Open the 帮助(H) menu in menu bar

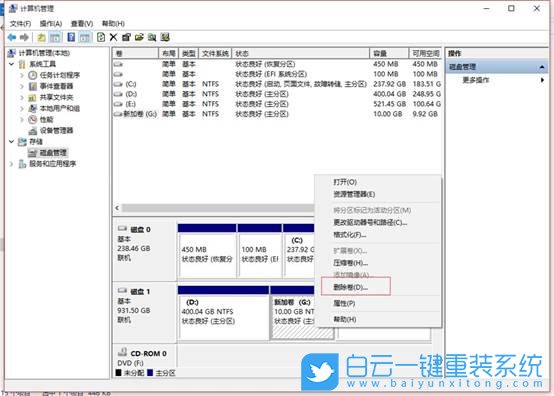[113, 23]
